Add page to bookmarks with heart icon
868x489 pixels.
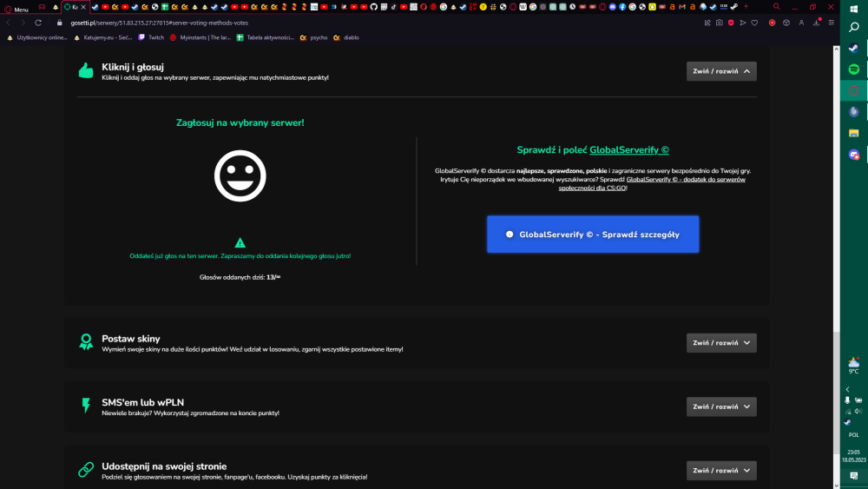754,23
